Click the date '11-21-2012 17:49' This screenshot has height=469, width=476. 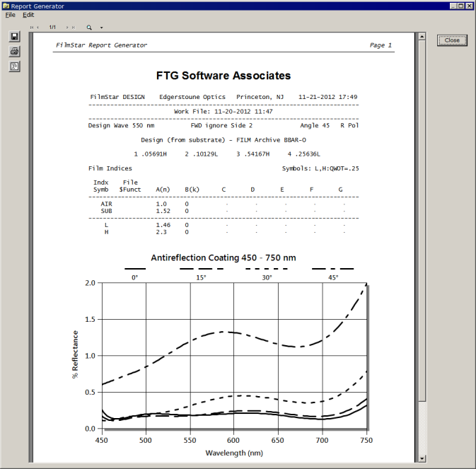coord(328,97)
